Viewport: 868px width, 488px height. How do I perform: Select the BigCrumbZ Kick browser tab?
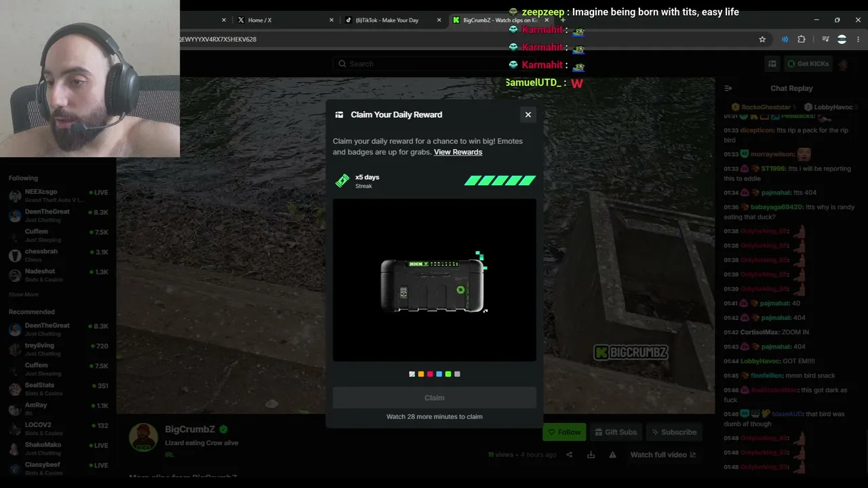(x=500, y=20)
